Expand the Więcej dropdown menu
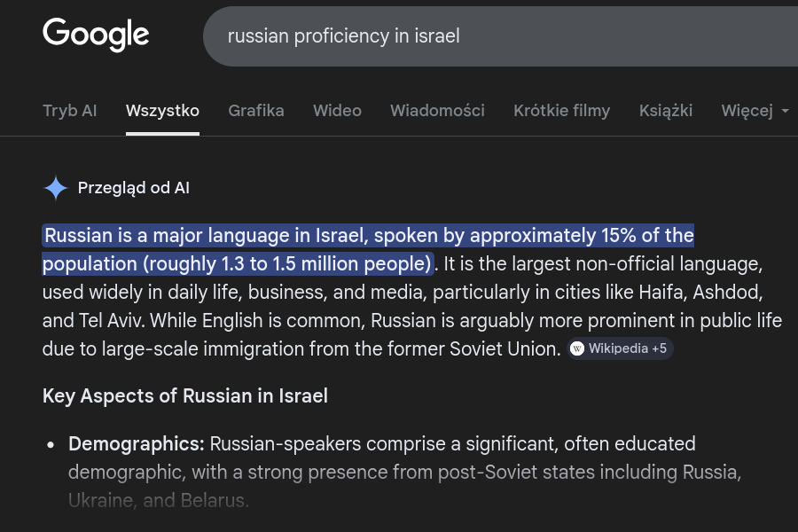Screen dimensions: 798x532 click(755, 111)
